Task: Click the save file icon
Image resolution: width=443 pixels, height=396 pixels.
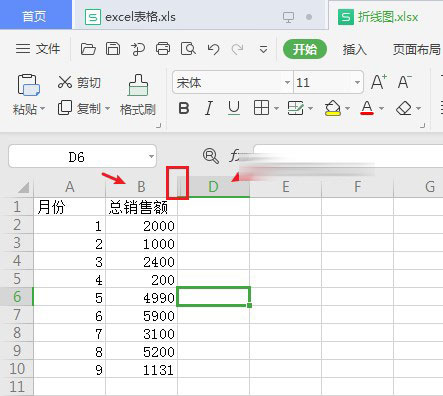Action: [113, 49]
